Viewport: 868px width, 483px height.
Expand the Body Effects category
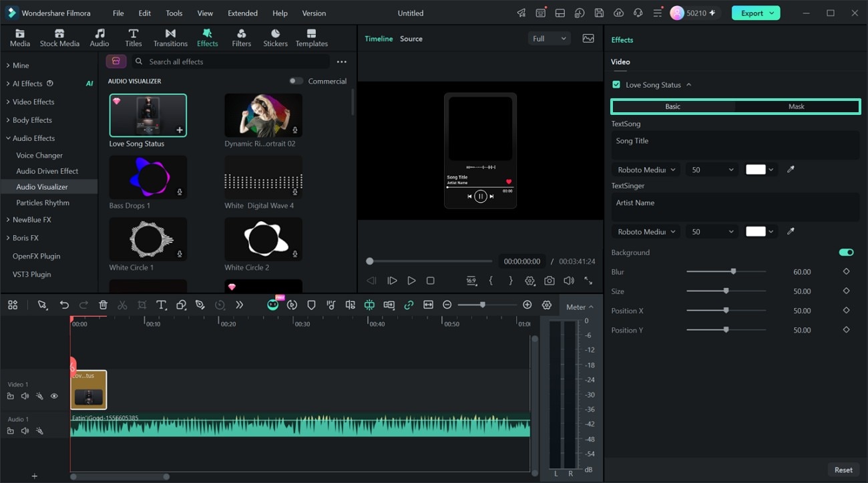click(x=32, y=120)
